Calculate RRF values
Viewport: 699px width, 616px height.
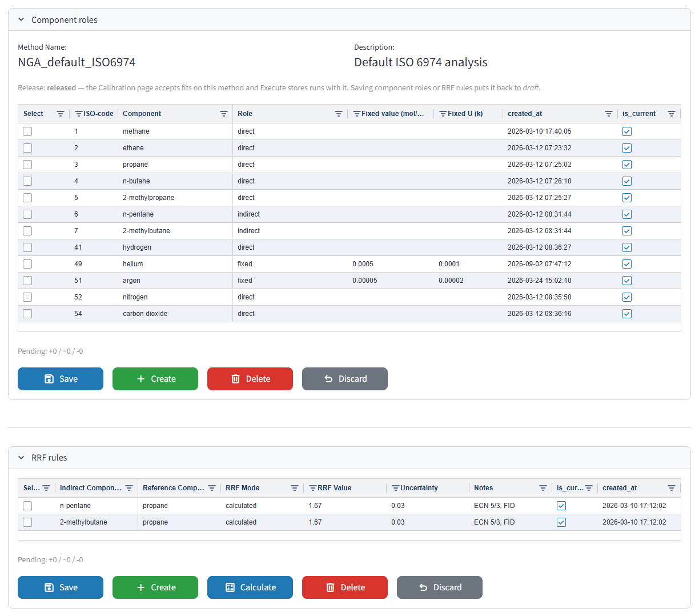[250, 587]
